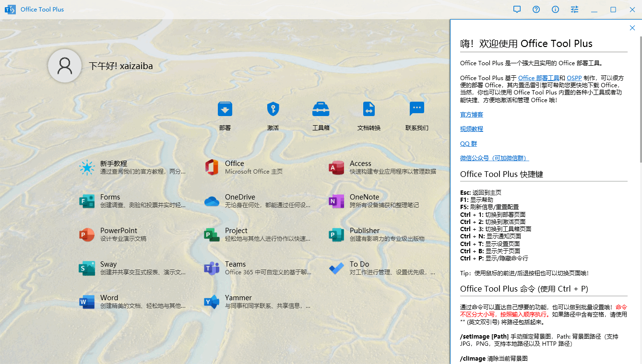Click the 'Ctrl + 2: 切换到激活页面' line
The height and width of the screenshot is (364, 642).
(493, 222)
